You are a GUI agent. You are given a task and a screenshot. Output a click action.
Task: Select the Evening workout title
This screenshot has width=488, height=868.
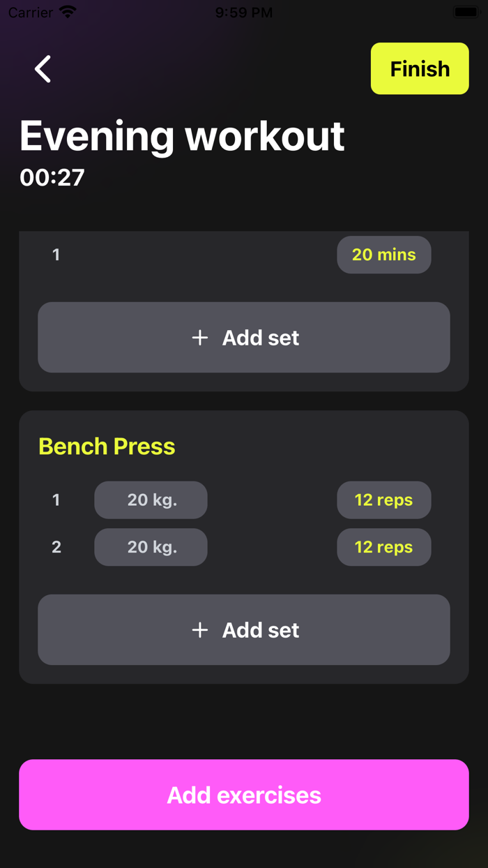(x=183, y=136)
